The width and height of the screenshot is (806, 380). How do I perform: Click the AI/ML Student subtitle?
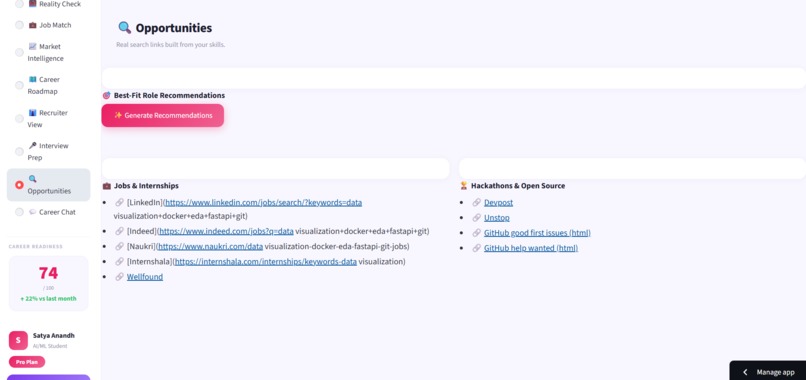click(x=50, y=346)
